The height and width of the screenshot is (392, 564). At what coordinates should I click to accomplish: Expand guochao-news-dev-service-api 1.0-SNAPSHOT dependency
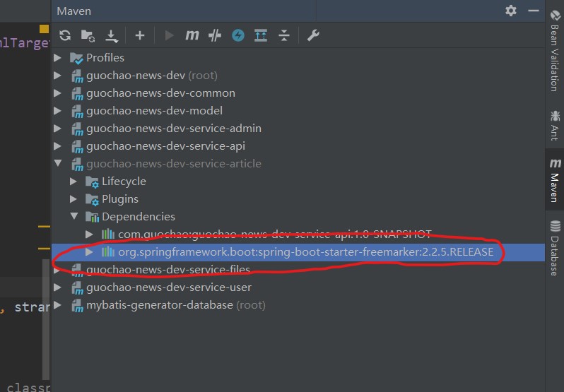point(89,234)
